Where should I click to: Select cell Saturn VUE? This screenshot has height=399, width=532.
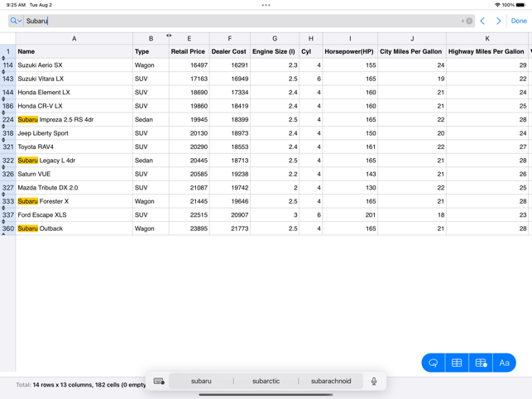tap(74, 174)
